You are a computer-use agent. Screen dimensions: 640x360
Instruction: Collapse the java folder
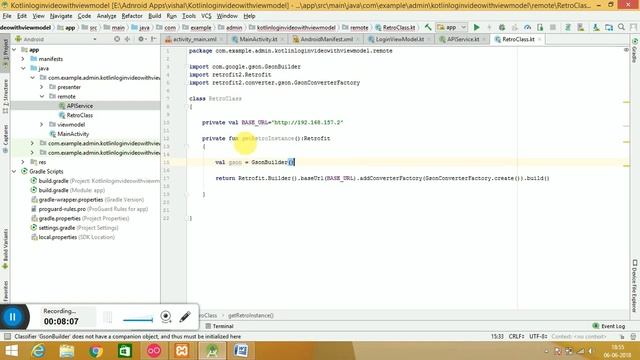pos(23,69)
